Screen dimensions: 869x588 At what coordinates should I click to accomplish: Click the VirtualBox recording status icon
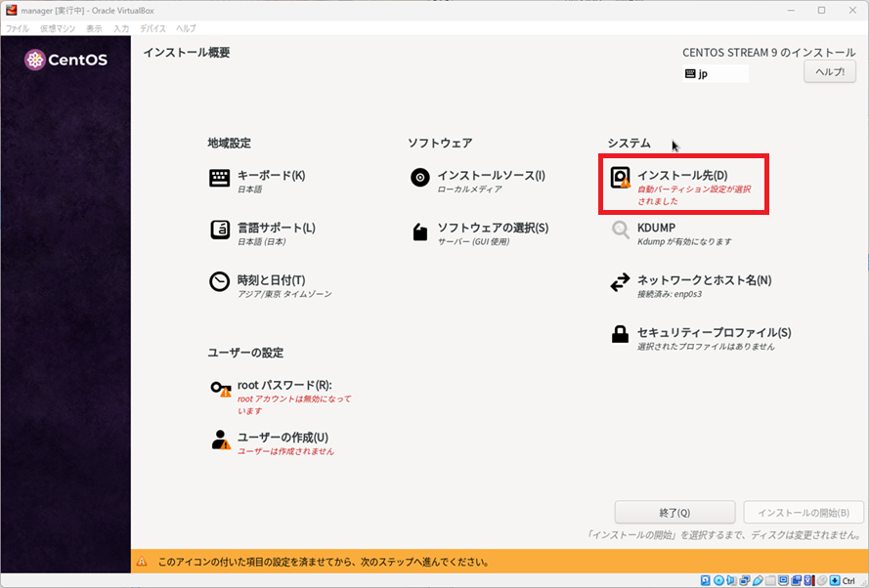(797, 580)
